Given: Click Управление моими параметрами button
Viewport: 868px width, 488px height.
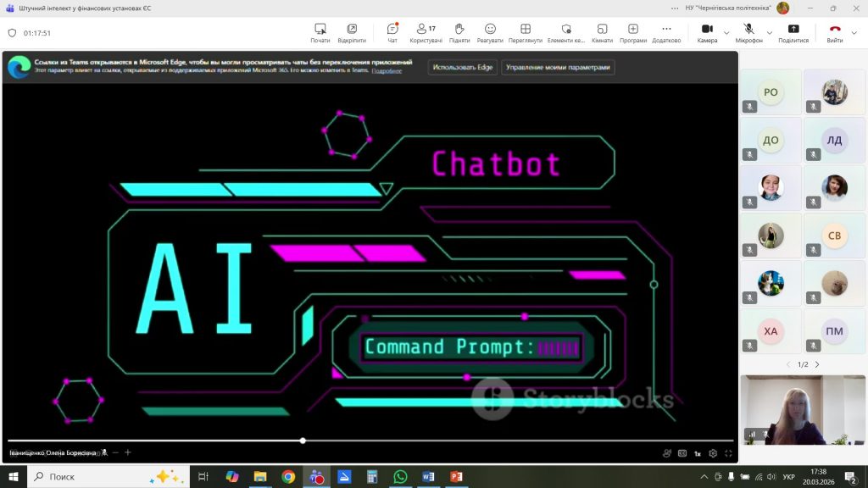Looking at the screenshot, I should tap(558, 67).
